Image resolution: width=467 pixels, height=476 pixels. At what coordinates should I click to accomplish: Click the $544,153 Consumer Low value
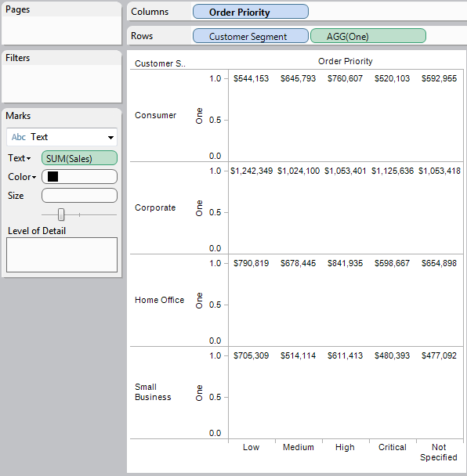pos(252,78)
